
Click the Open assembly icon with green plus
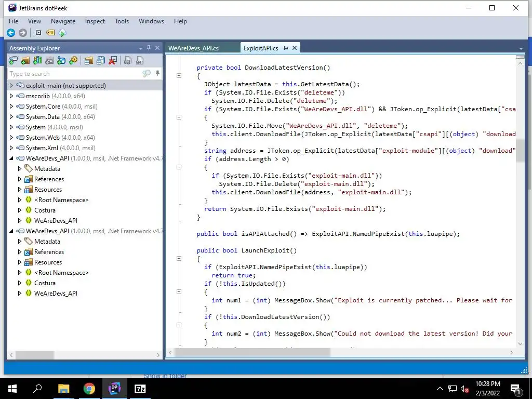click(x=13, y=60)
